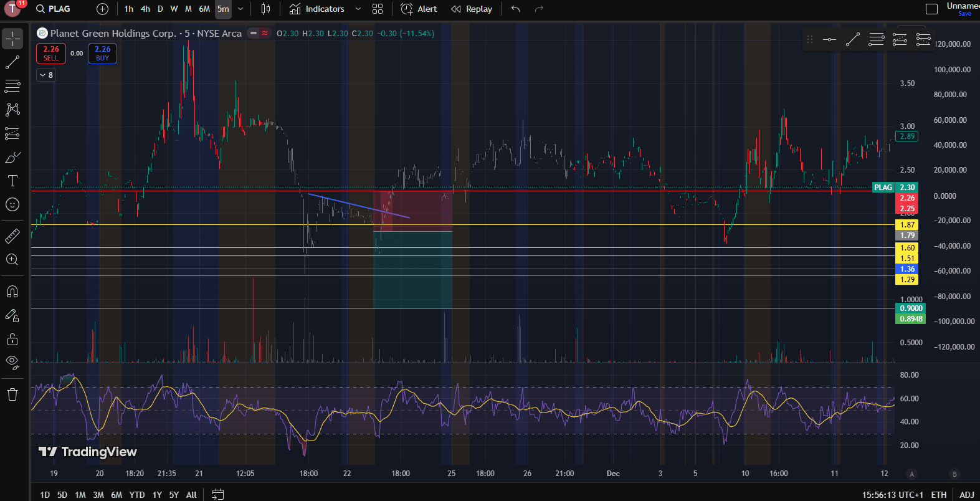Remove drawings with the trash icon
Viewport: 980px width, 501px height.
pyautogui.click(x=12, y=394)
